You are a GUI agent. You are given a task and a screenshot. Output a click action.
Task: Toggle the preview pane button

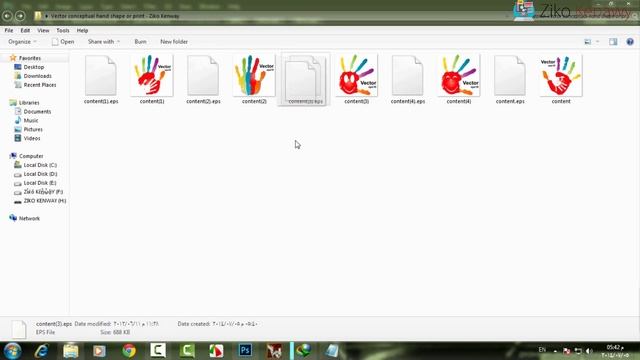point(613,42)
